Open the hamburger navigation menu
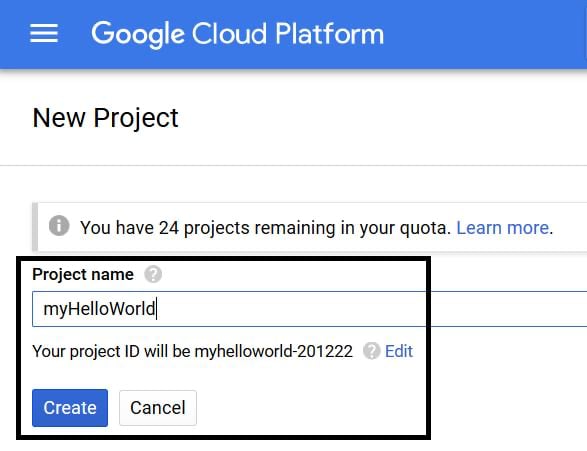587x451 pixels. point(44,33)
